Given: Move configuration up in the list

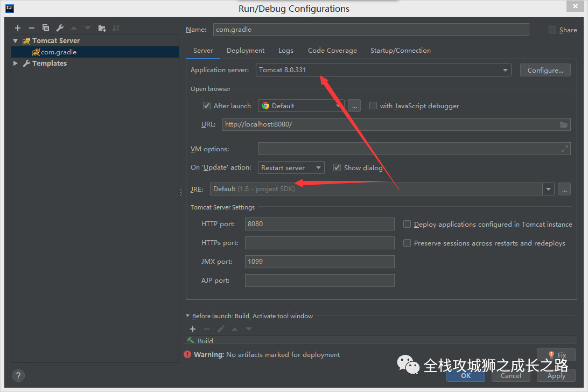Looking at the screenshot, I should tap(74, 28).
